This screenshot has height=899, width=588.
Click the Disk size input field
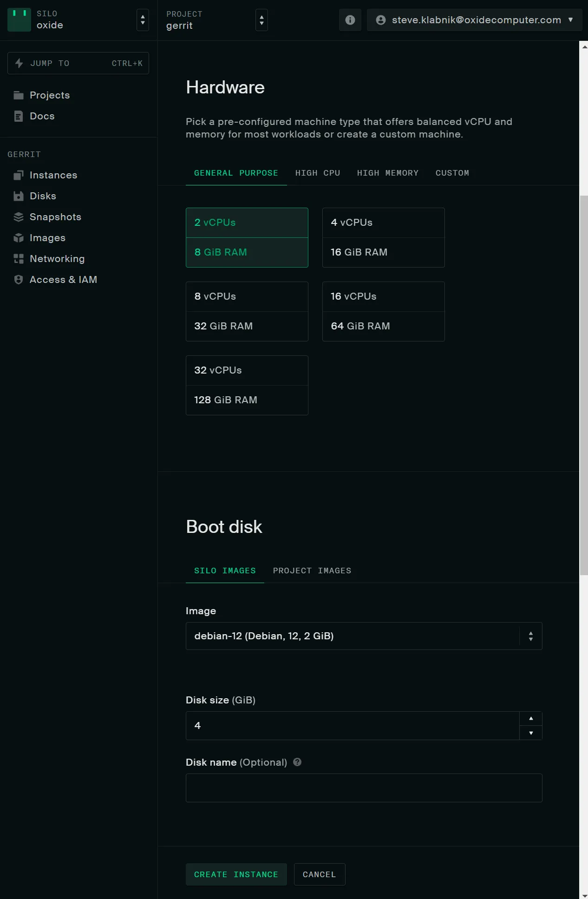coord(353,726)
